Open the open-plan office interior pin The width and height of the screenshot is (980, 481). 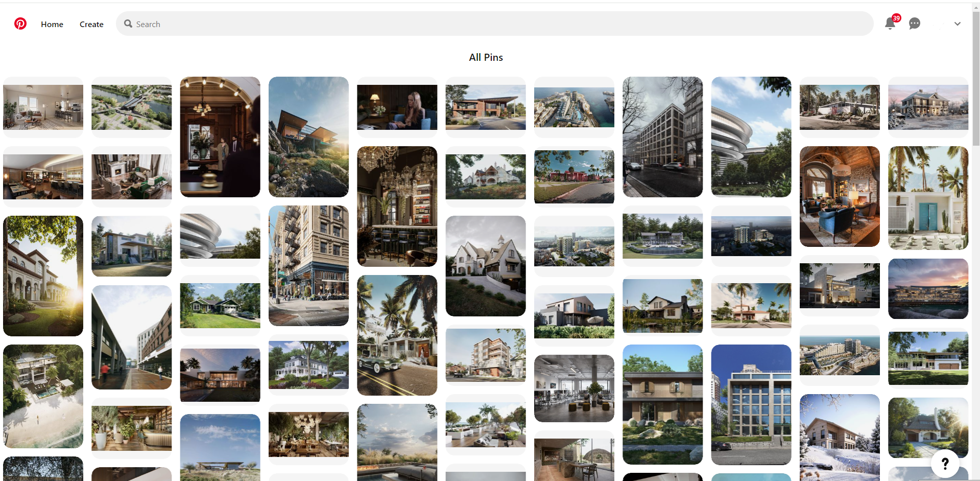tap(574, 388)
